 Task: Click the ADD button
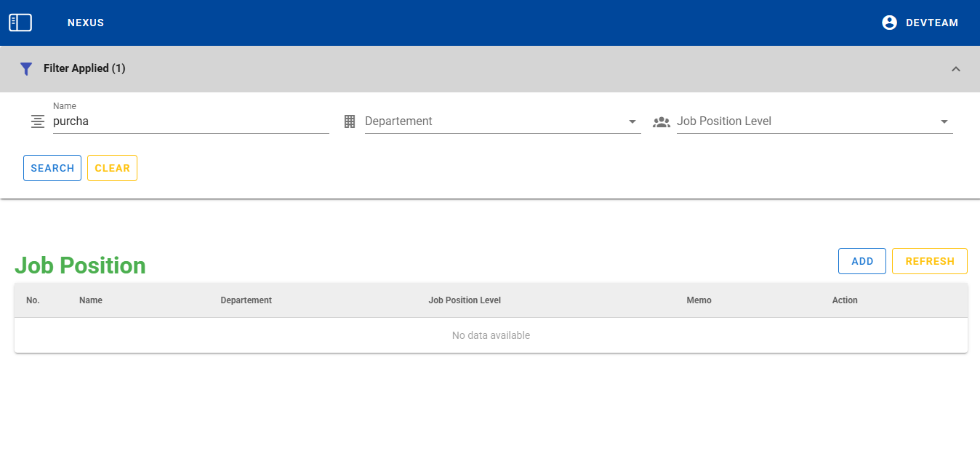[x=861, y=261]
